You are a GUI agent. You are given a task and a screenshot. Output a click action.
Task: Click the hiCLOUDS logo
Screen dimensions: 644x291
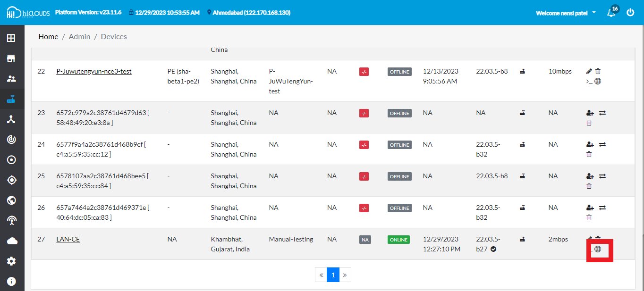click(28, 13)
